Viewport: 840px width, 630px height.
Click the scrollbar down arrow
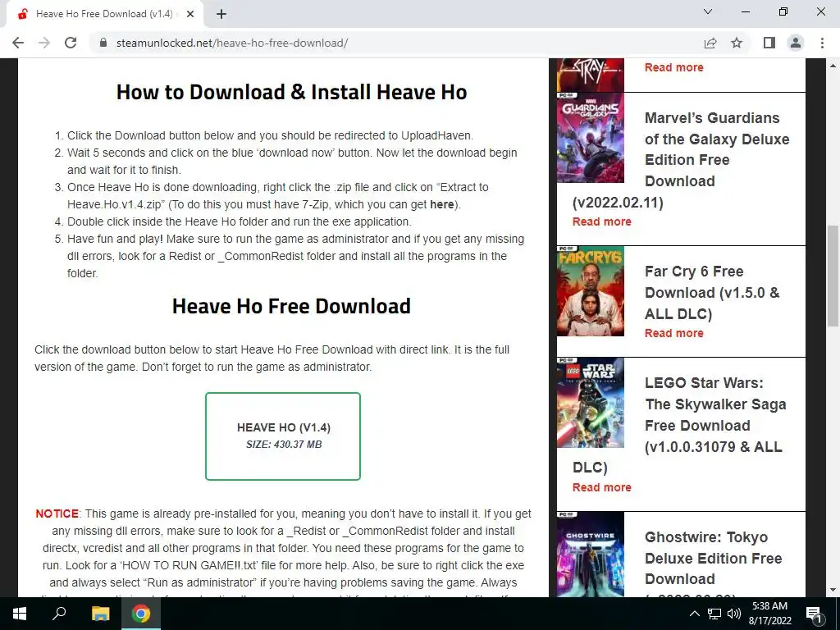click(x=833, y=590)
